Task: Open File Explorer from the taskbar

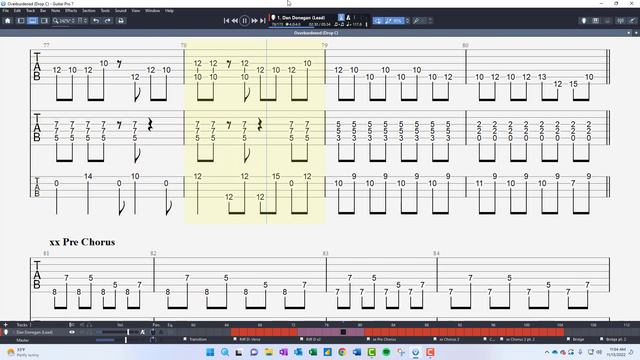Action: click(269, 352)
